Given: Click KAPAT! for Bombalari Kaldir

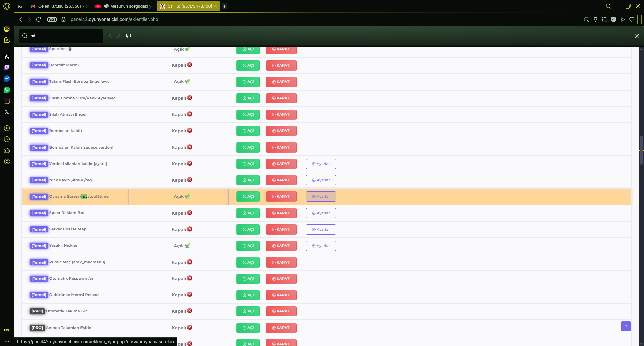Looking at the screenshot, I should [281, 131].
